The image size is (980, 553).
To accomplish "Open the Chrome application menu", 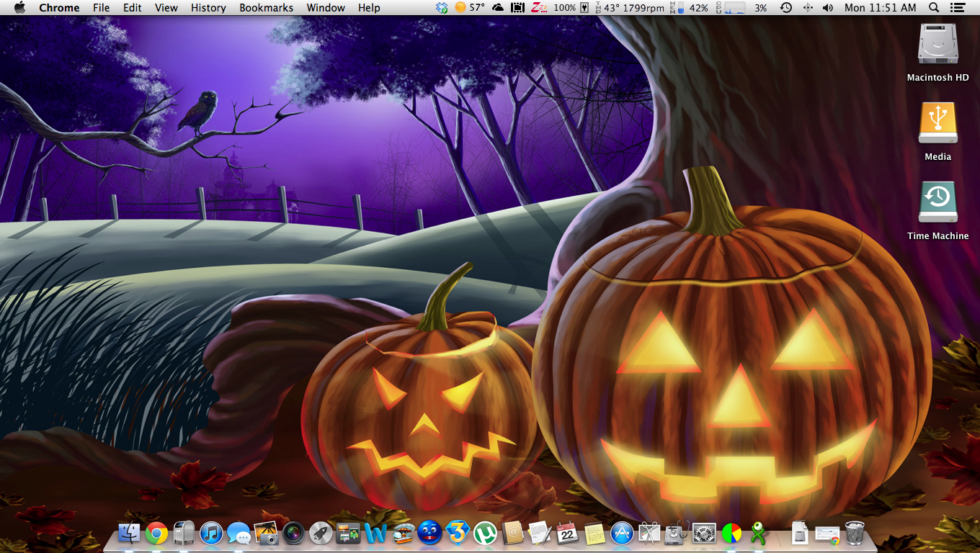I will pos(59,8).
